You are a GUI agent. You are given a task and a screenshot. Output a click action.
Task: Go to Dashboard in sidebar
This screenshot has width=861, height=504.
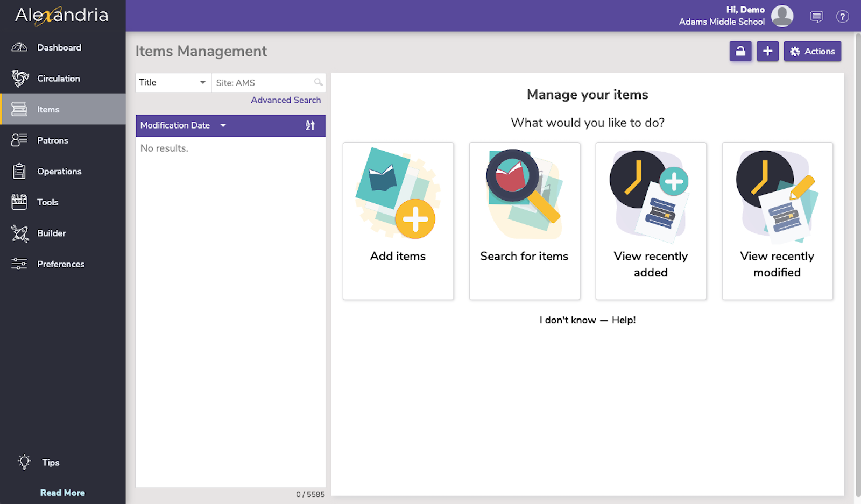point(59,47)
